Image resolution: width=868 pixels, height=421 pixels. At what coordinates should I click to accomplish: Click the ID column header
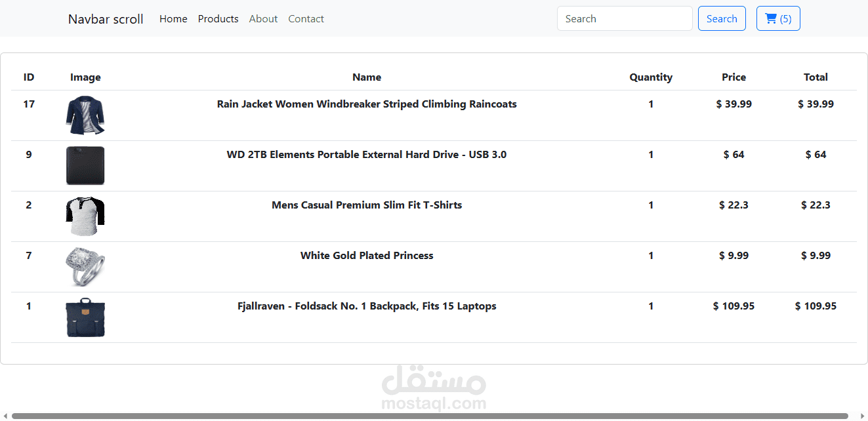tap(29, 77)
